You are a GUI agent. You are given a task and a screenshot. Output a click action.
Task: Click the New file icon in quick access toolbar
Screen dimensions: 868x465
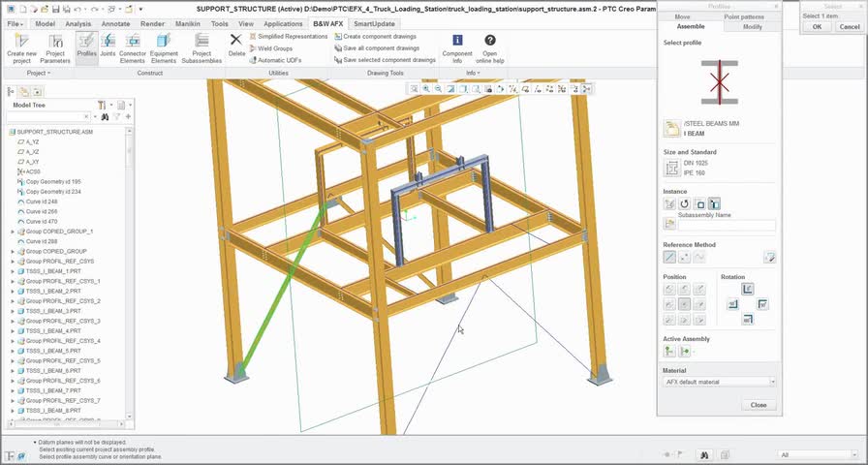(21, 9)
